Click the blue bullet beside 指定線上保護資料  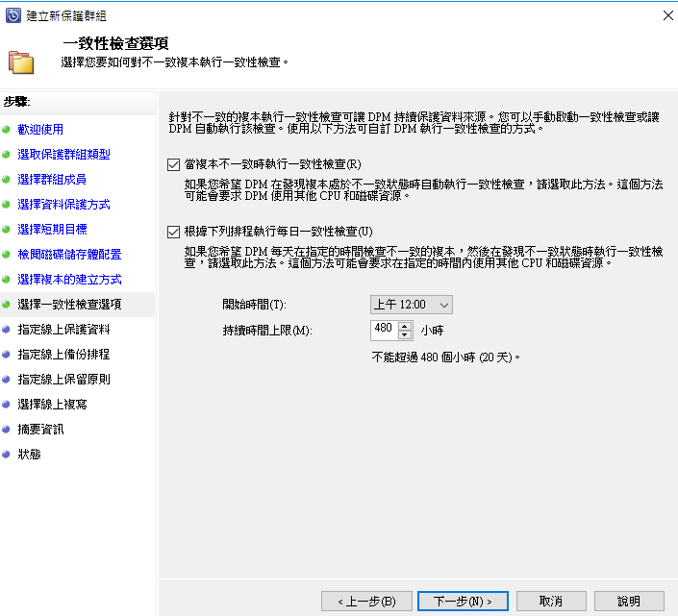[x=6, y=330]
